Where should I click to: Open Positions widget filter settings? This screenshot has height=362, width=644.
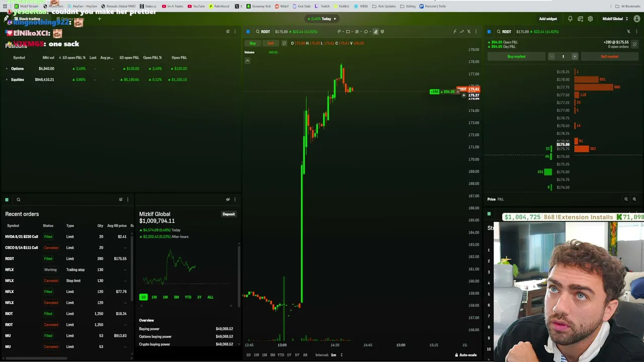point(228,32)
